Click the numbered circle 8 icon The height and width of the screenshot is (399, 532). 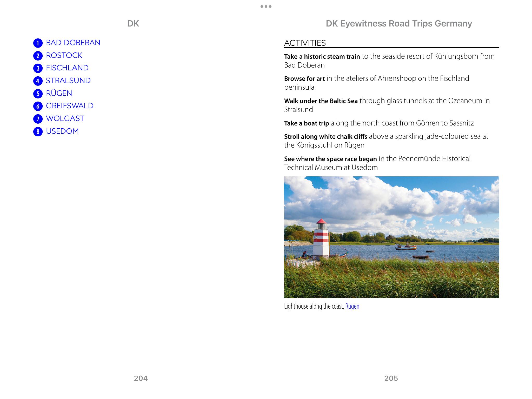38,131
